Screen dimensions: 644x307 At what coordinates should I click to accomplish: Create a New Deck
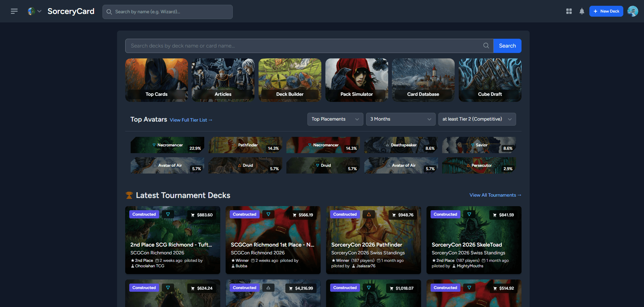coord(606,11)
